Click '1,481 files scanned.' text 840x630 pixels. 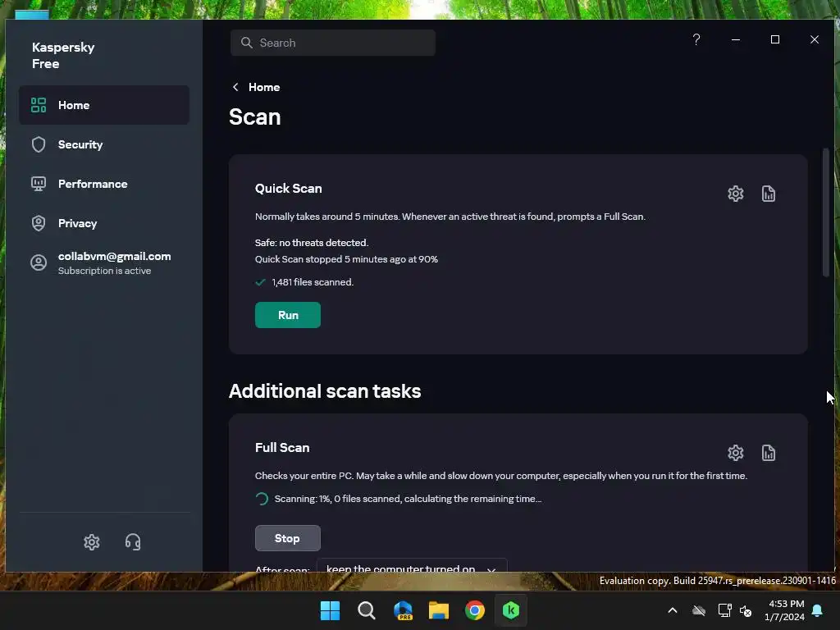coord(313,282)
